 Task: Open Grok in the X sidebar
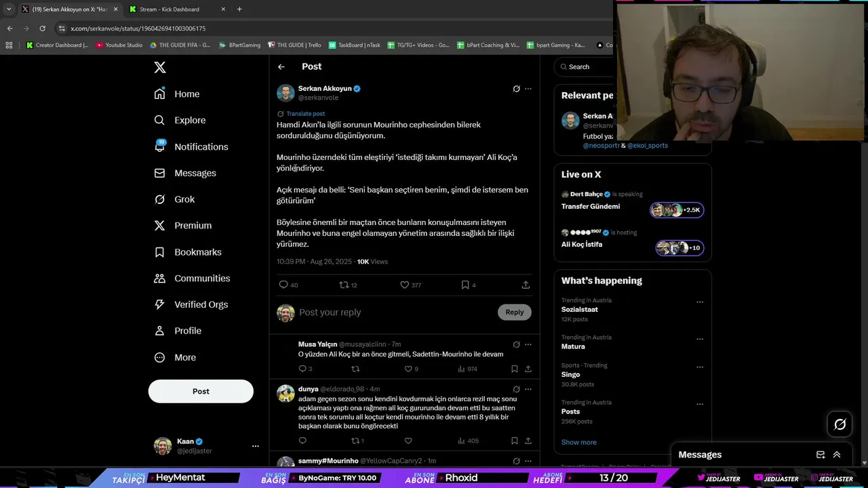(174, 199)
